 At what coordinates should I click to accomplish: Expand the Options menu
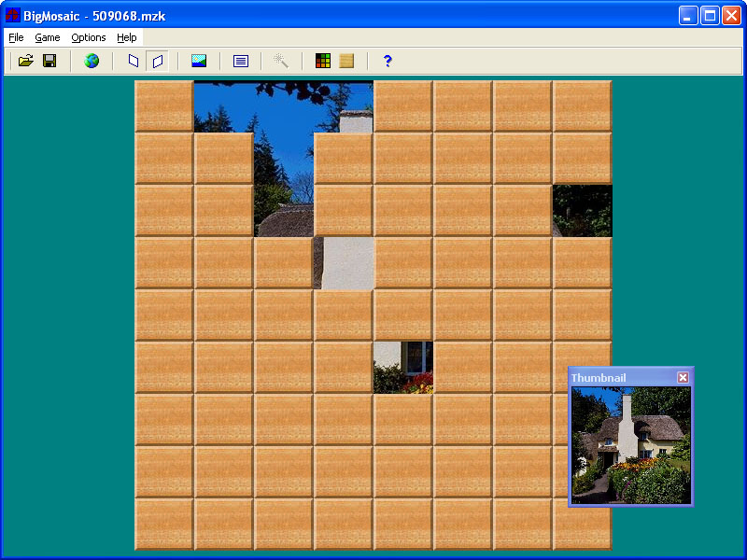[x=89, y=37]
